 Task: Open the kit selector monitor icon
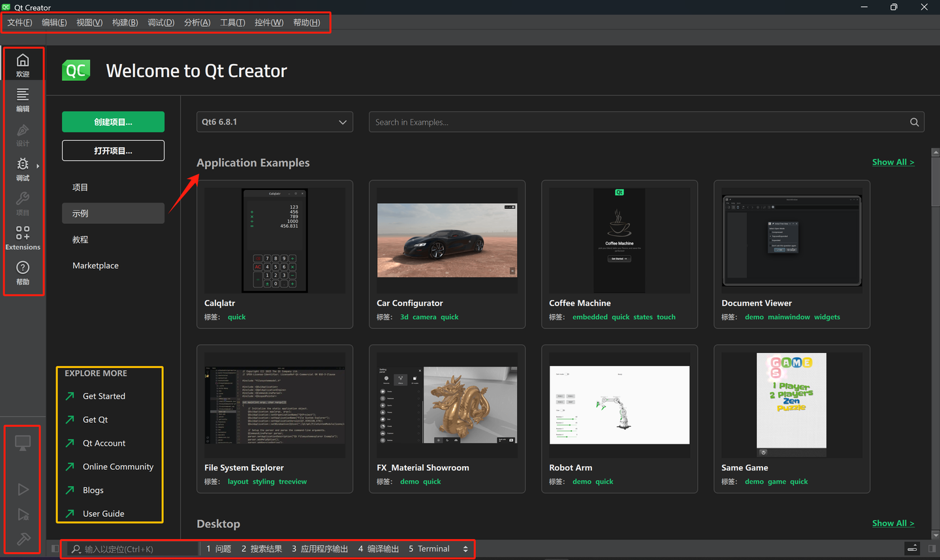[23, 443]
